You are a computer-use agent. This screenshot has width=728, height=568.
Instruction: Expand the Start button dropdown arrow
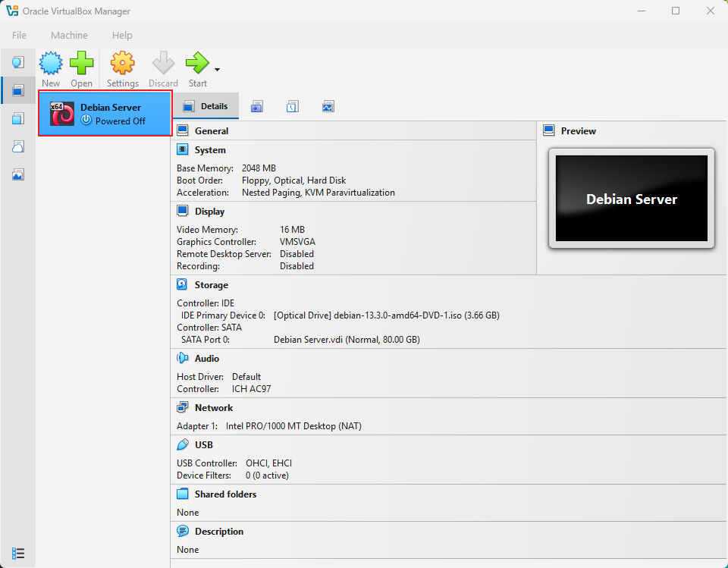coord(217,70)
